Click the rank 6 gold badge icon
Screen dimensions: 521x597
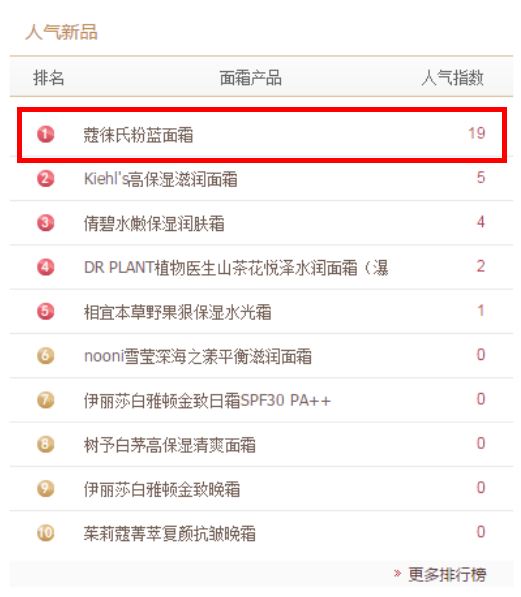pyautogui.click(x=45, y=356)
